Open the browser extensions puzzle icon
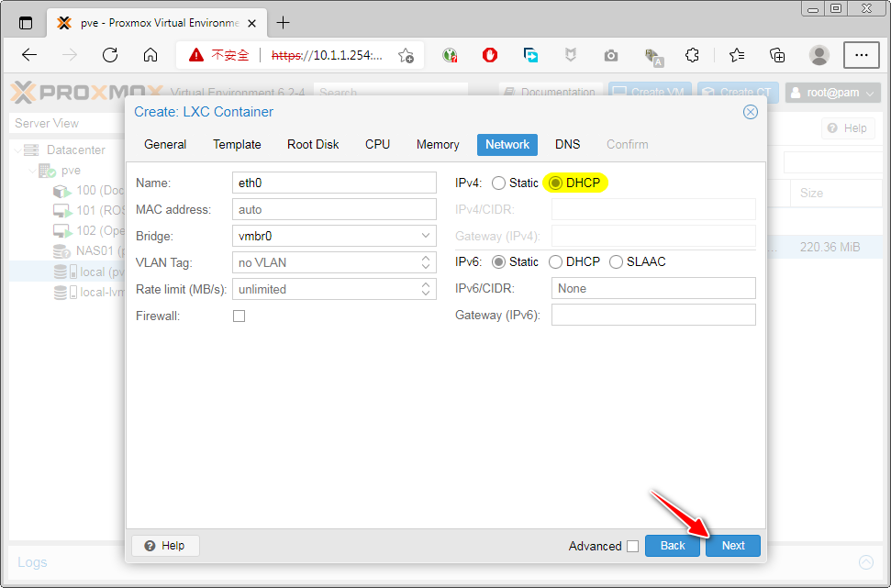This screenshot has height=588, width=891. [x=693, y=55]
